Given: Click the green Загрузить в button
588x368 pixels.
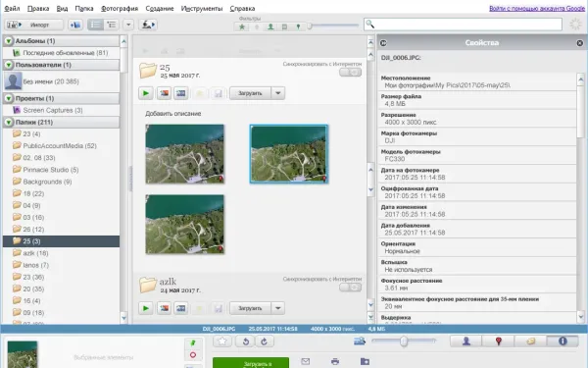Looking at the screenshot, I should pyautogui.click(x=251, y=363).
